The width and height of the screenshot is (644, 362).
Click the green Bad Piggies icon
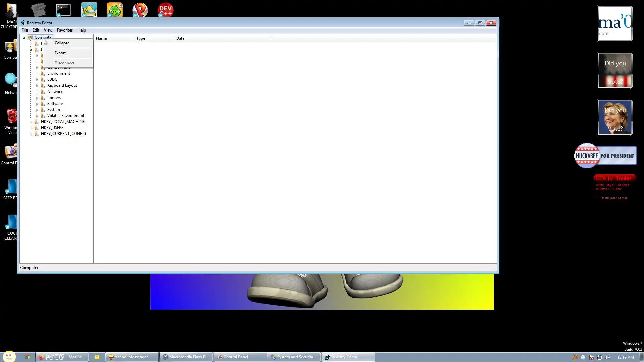(x=115, y=10)
